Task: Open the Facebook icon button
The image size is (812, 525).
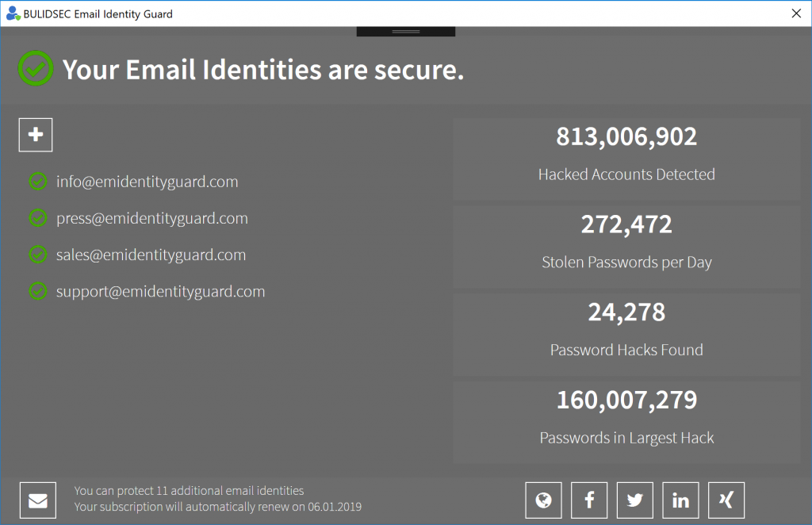Action: click(589, 500)
